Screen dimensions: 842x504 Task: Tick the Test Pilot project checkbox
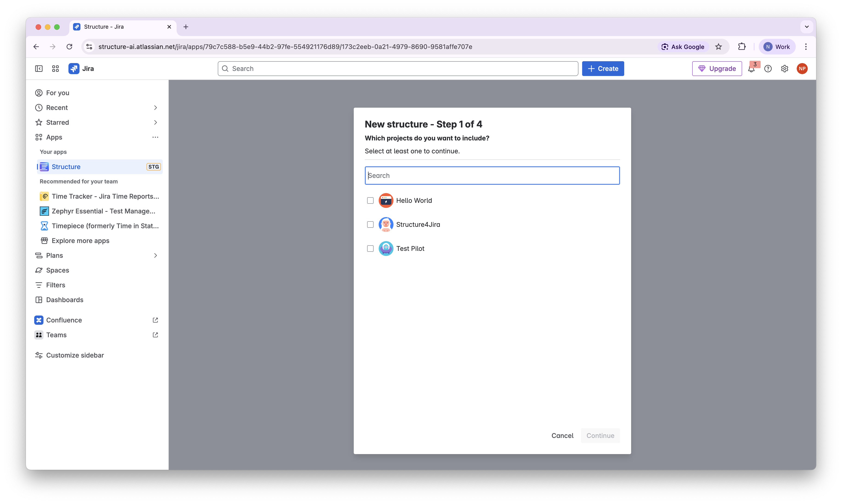(370, 249)
